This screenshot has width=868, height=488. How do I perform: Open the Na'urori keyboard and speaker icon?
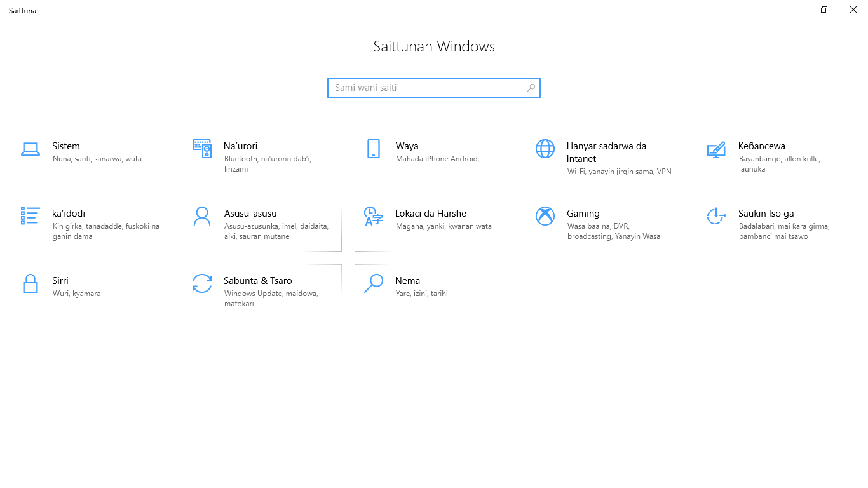coord(202,149)
